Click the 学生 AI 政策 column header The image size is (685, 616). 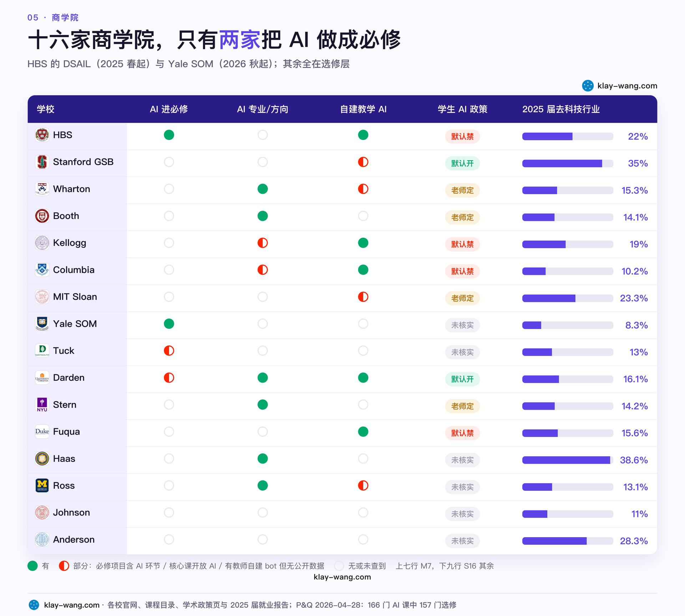(x=462, y=109)
